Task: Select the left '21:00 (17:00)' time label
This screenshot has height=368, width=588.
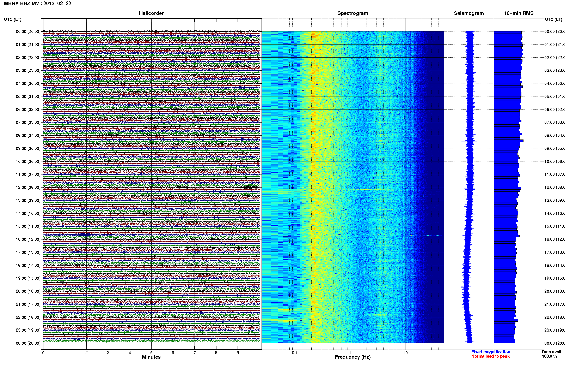Action: click(28, 304)
